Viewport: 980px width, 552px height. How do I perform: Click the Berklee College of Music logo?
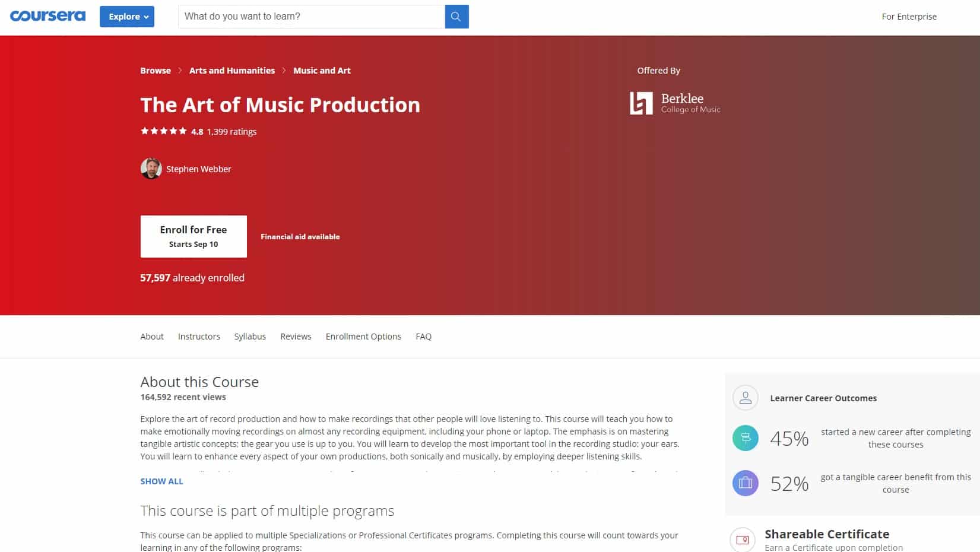coord(675,103)
